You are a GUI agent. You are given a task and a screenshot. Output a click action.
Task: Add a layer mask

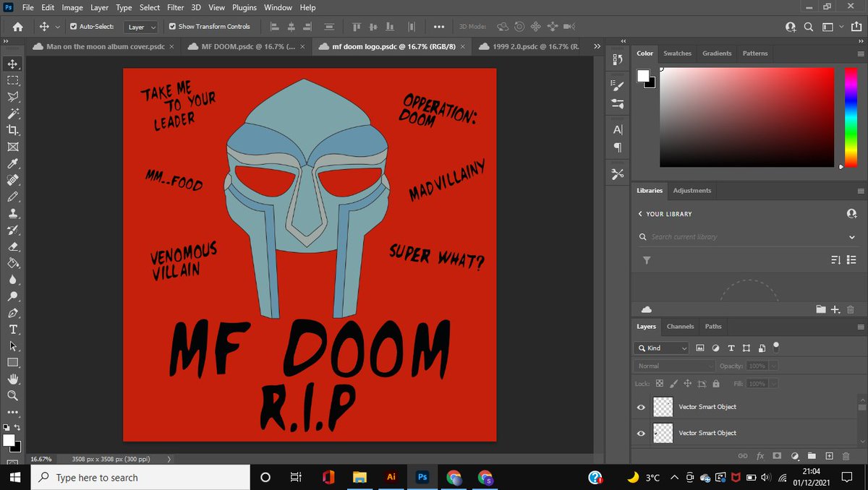[x=777, y=456]
